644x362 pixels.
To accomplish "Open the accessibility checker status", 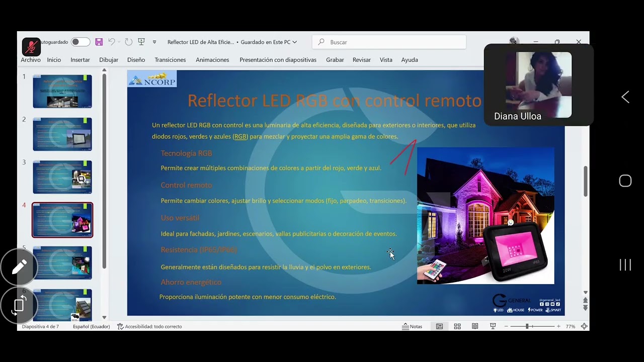I will coord(149,326).
